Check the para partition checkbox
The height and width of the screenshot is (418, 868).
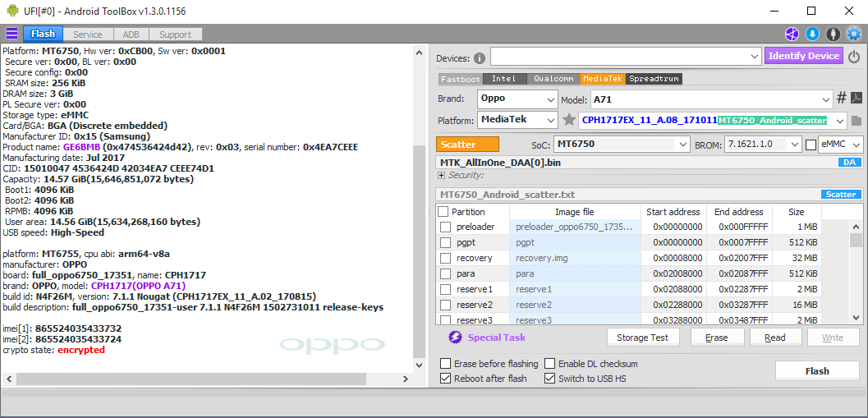click(446, 273)
